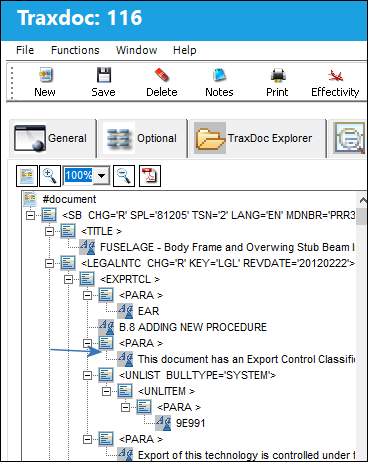The width and height of the screenshot is (368, 462).
Task: Select the EAR text node
Action: [148, 311]
